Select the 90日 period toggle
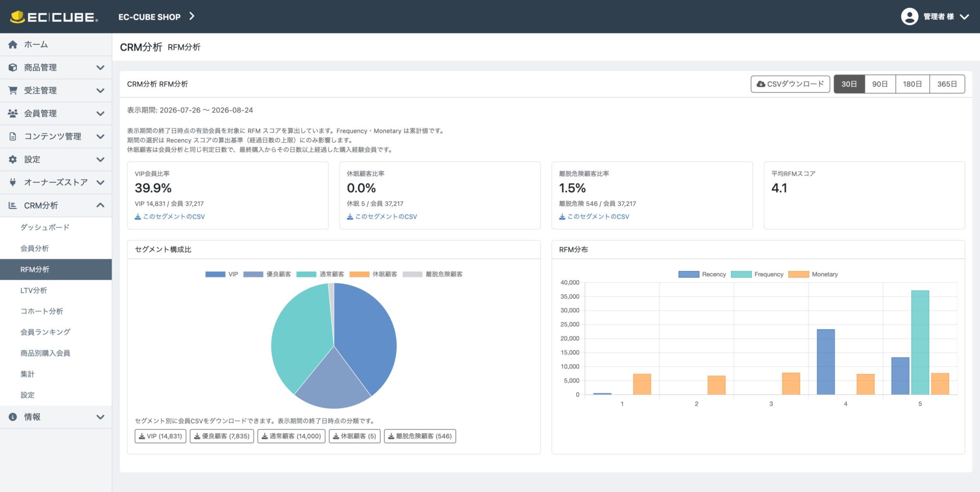 [x=880, y=84]
